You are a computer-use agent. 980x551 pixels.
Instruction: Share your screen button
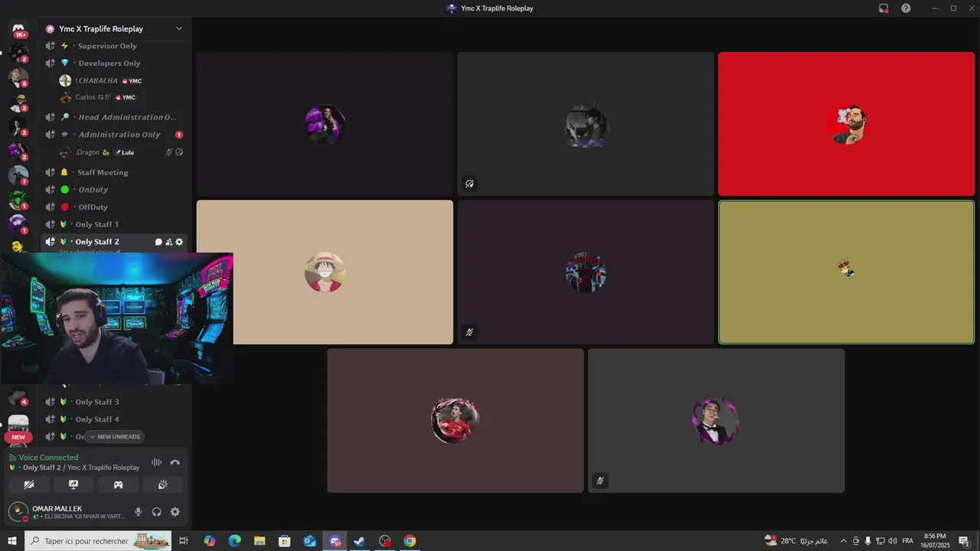click(73, 484)
